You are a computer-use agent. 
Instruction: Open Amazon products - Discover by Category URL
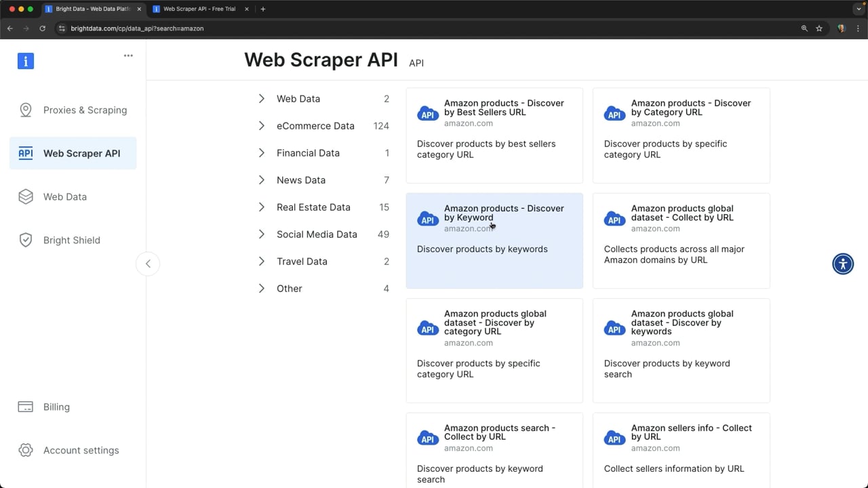[x=682, y=136]
